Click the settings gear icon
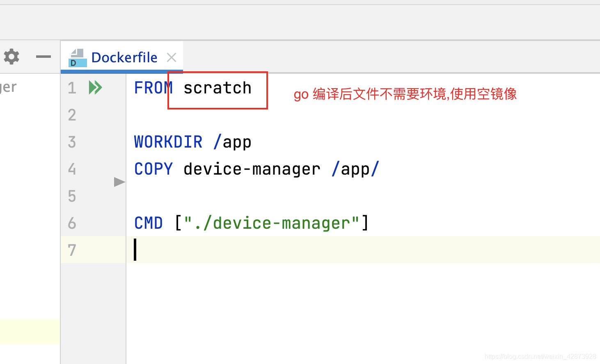Viewport: 600px width, 364px height. pos(11,57)
